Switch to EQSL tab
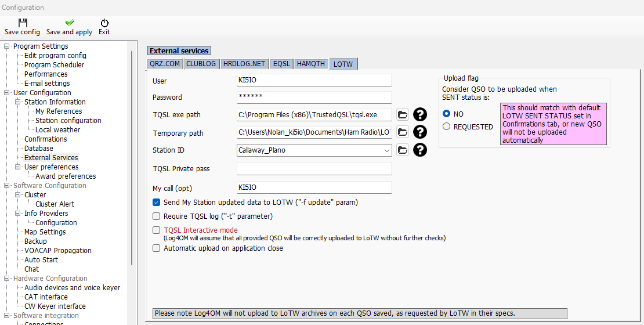Screen dimensions: 644x325 (x=281, y=64)
